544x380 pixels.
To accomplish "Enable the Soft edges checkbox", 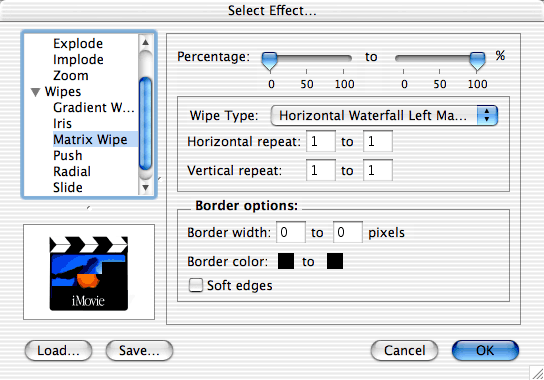I will (x=196, y=285).
